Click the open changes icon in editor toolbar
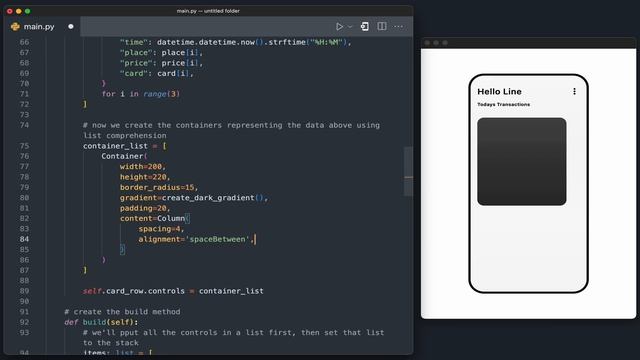This screenshot has height=360, width=640. (364, 27)
